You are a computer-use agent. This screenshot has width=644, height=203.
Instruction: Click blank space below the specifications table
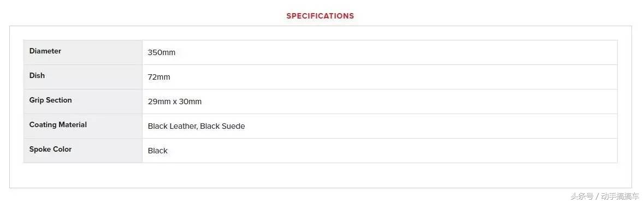pyautogui.click(x=320, y=175)
